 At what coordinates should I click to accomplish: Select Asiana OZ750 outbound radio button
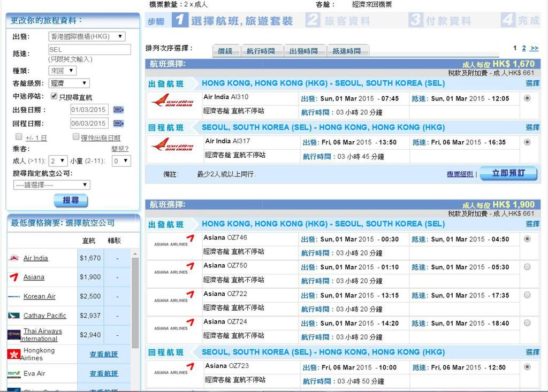click(x=527, y=267)
